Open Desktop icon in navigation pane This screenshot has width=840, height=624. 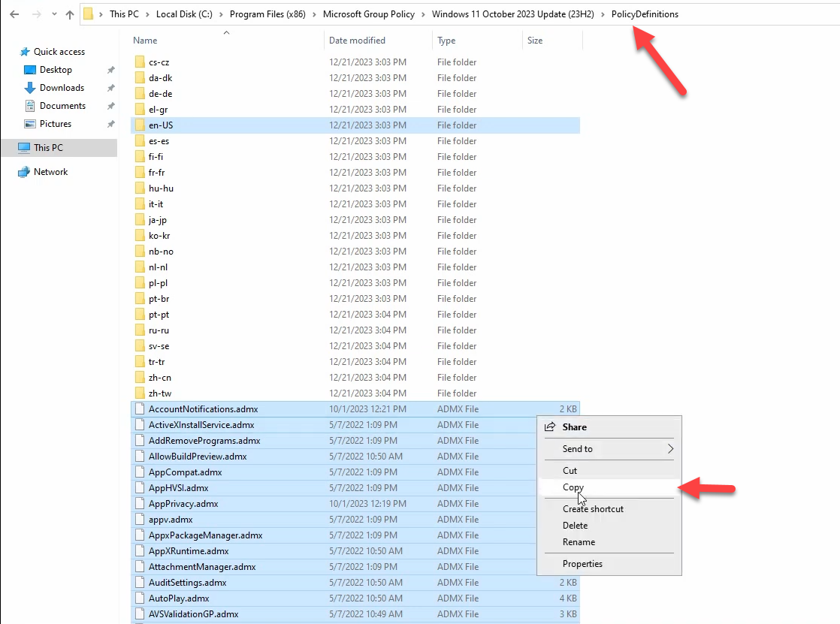point(30,70)
